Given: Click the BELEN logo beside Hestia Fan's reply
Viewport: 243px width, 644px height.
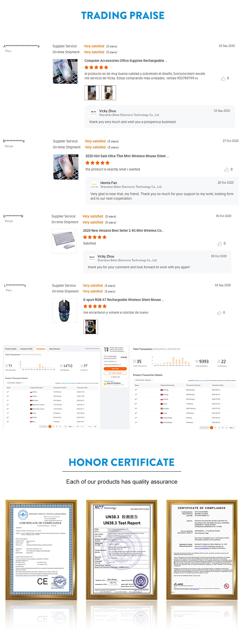Looking at the screenshot, I should [x=94, y=185].
